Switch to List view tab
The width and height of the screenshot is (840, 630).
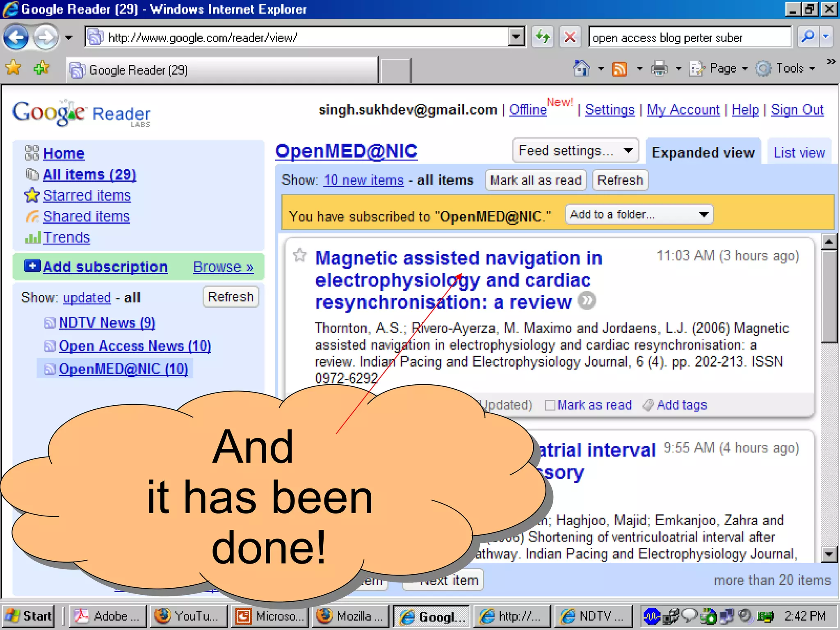point(799,152)
